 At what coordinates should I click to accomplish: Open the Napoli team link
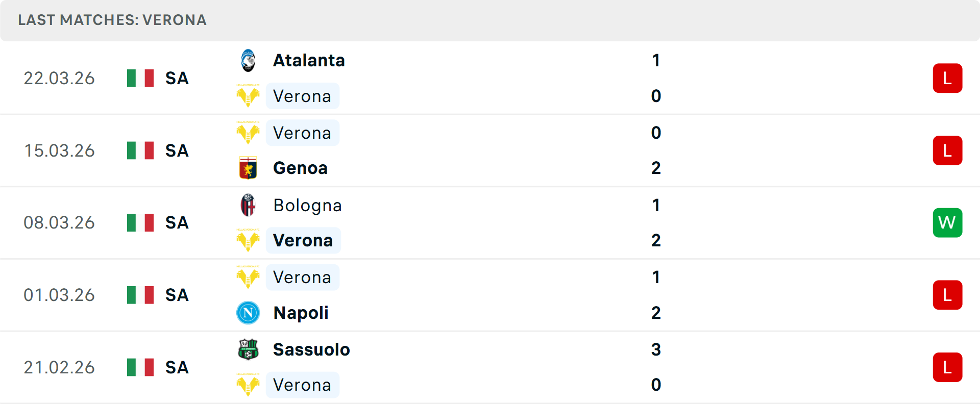(x=301, y=313)
